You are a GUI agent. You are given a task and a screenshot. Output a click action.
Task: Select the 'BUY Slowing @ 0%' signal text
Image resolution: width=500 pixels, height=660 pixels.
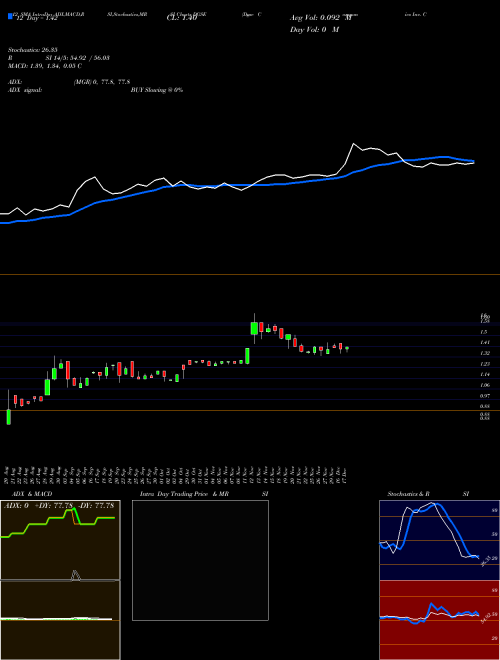click(157, 90)
